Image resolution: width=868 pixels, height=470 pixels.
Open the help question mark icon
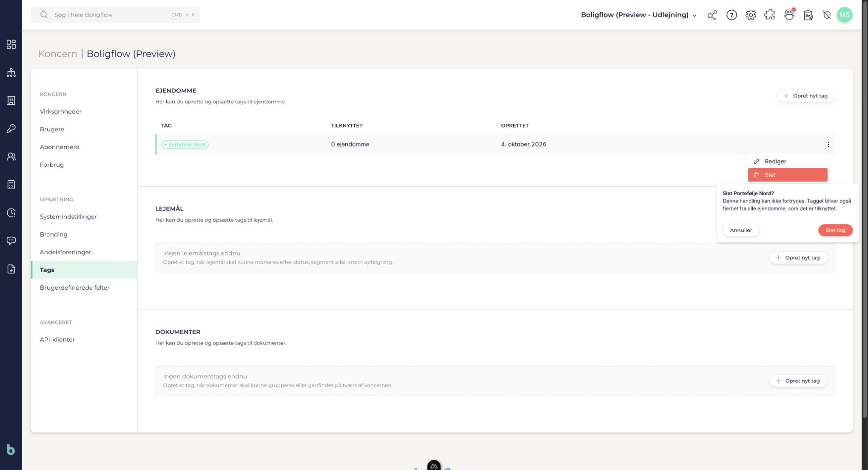pos(731,15)
